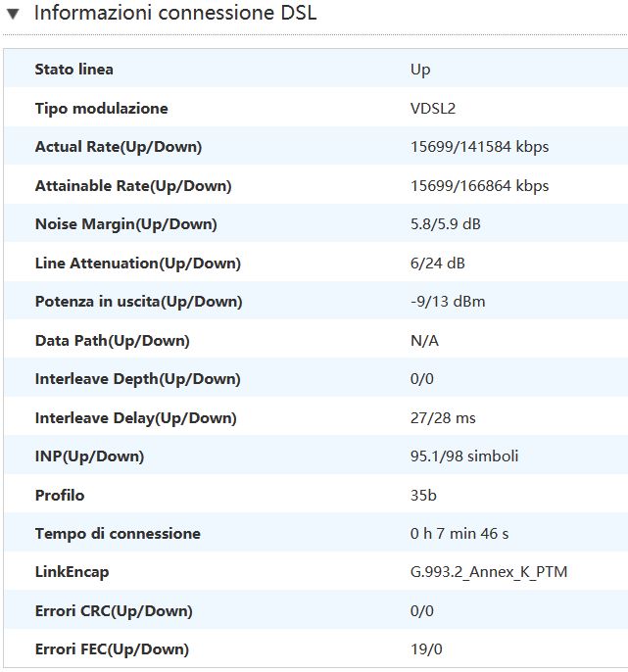Select the Actual Rate(Up/Down) label

point(118,147)
